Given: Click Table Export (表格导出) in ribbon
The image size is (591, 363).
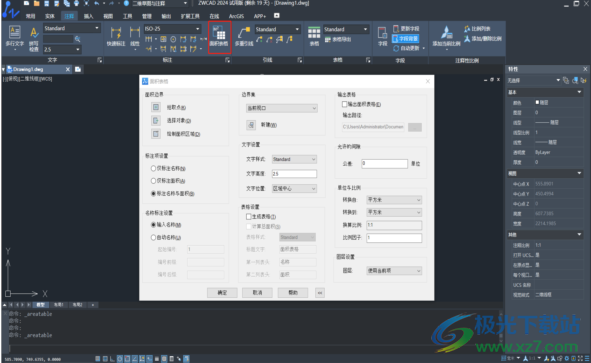Looking at the screenshot, I should 338,40.
